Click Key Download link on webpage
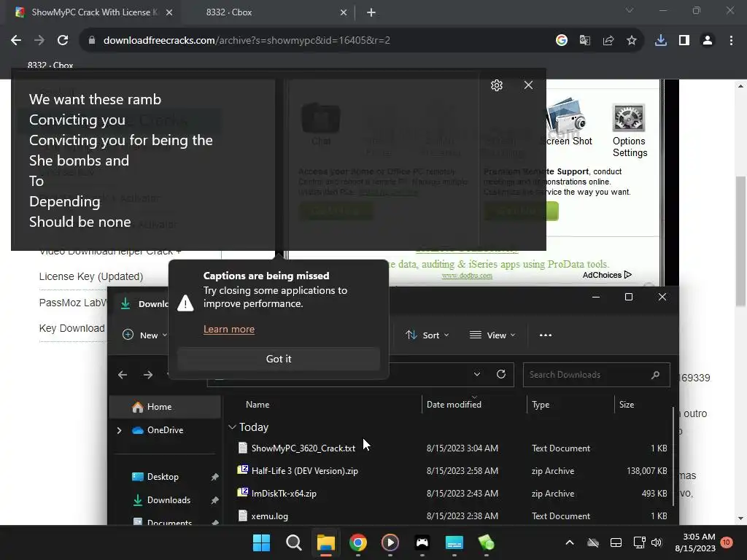Screen dimensions: 747x560 [x=72, y=328]
